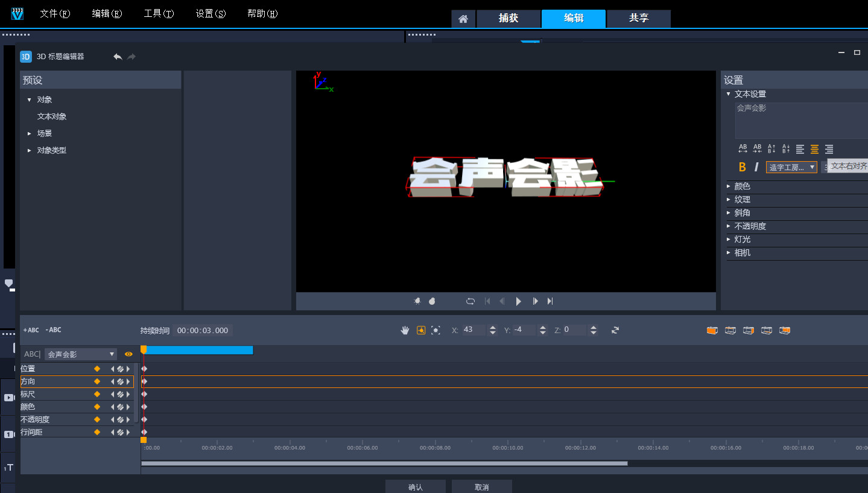Align text center
Image resolution: width=868 pixels, height=493 pixels.
(814, 149)
